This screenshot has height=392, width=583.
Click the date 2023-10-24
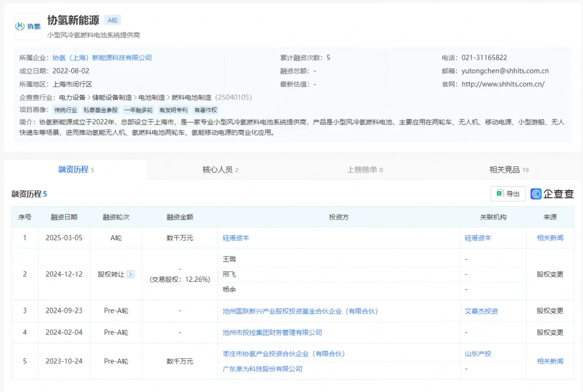coord(64,361)
